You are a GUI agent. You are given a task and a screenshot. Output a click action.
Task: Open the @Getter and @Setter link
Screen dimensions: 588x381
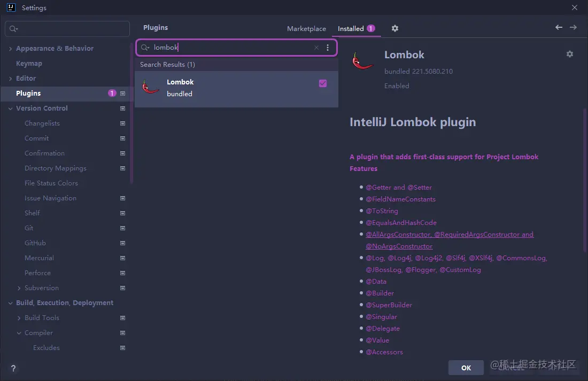click(399, 187)
